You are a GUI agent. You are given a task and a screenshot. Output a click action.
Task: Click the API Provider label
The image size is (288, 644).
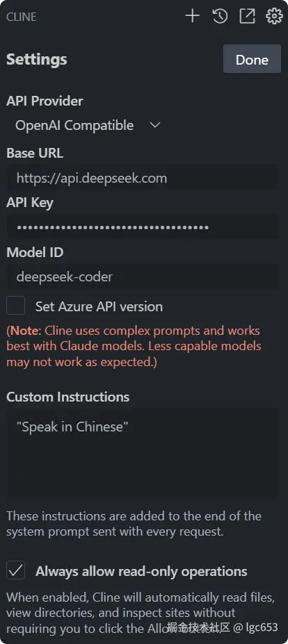coord(45,101)
